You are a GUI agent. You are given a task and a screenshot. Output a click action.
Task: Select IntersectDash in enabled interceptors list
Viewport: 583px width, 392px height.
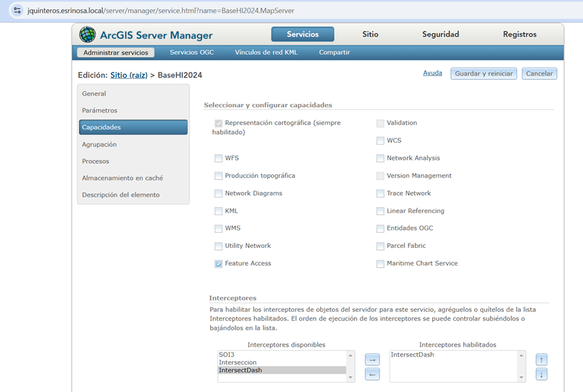(453, 355)
